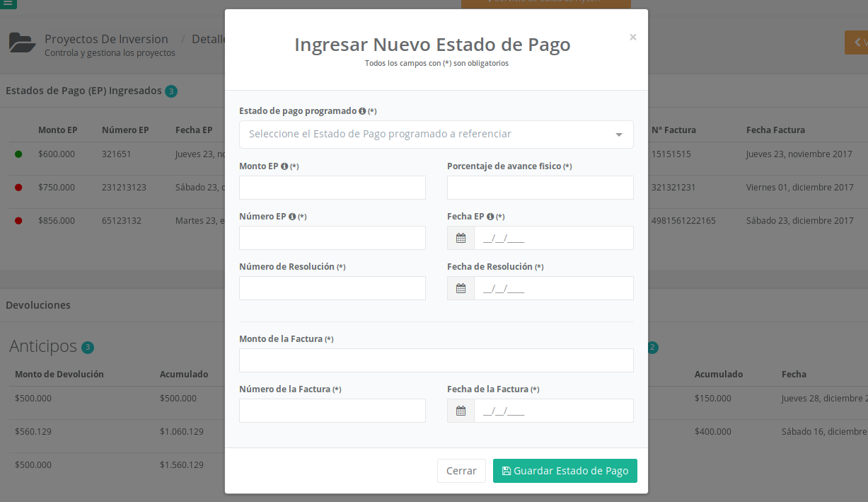This screenshot has width=868, height=502.
Task: Open the Proyectos De Inversion breadcrumb link
Action: pos(106,39)
